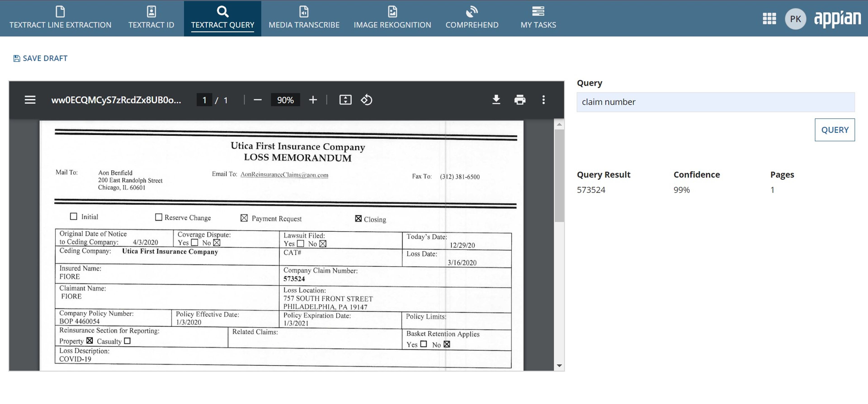Check Lawsuit Filed Yes box
The width and height of the screenshot is (868, 404).
pyautogui.click(x=301, y=243)
